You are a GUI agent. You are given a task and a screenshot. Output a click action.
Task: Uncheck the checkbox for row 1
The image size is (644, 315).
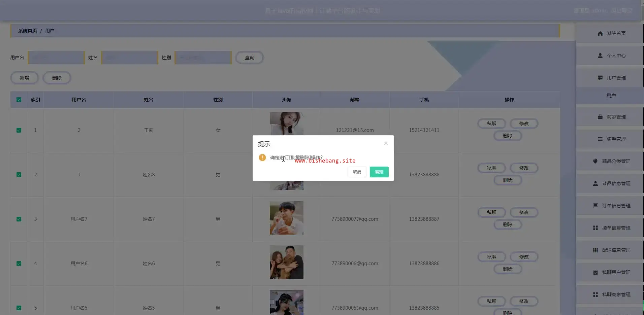[x=19, y=130]
